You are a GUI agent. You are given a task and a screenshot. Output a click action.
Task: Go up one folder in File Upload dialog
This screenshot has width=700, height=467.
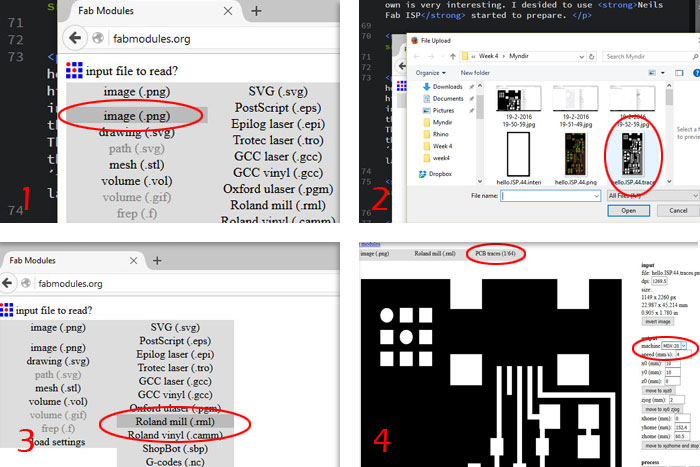pos(453,56)
